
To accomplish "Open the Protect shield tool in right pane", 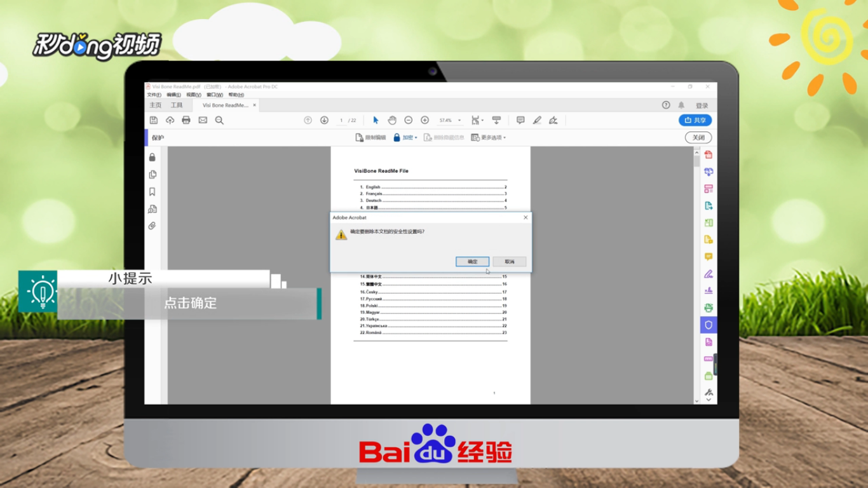I will click(x=709, y=325).
